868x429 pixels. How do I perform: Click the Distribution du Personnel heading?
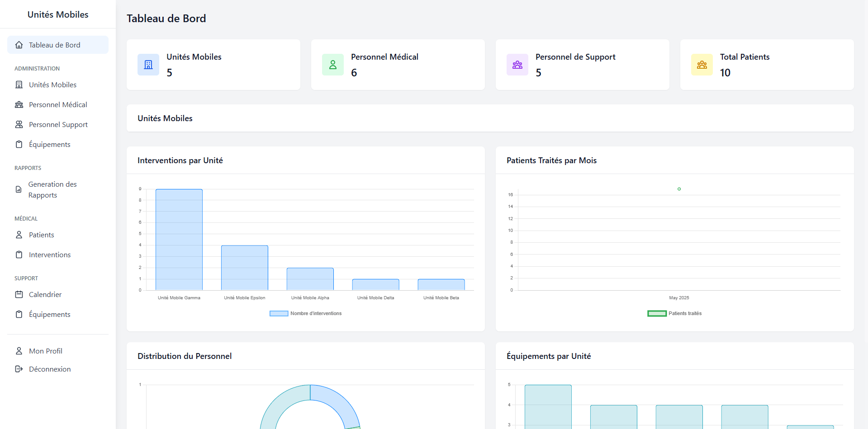point(185,356)
